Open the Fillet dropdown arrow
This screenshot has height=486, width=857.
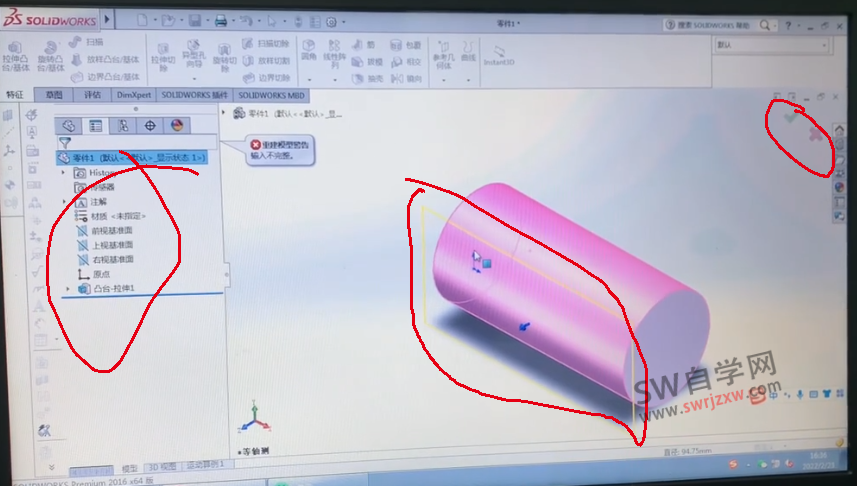(x=309, y=80)
